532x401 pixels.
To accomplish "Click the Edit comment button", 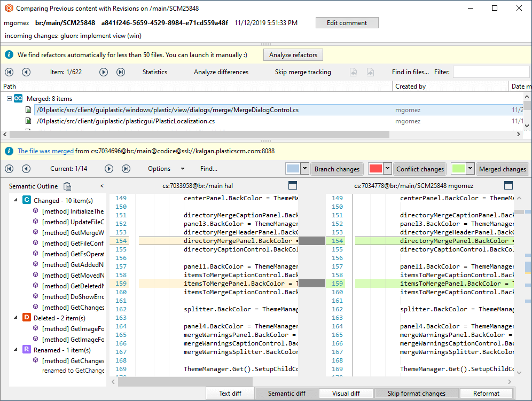I will (x=347, y=23).
